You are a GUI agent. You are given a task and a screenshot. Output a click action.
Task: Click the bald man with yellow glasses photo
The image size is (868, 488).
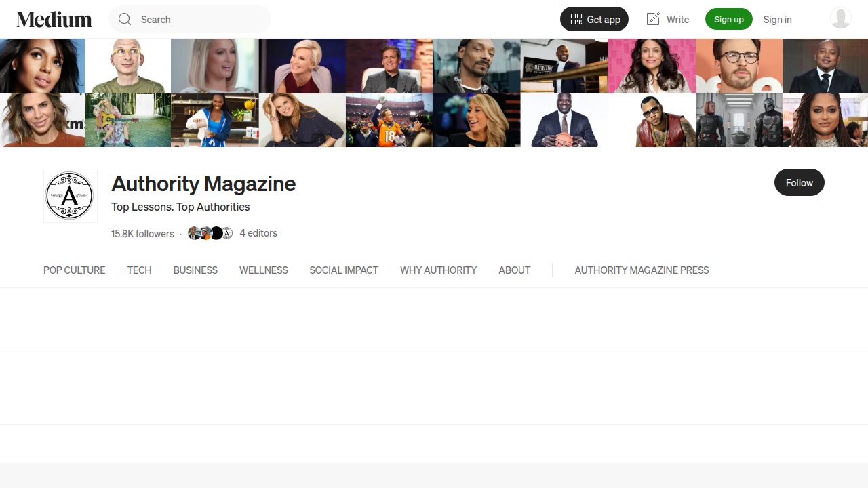click(x=128, y=66)
